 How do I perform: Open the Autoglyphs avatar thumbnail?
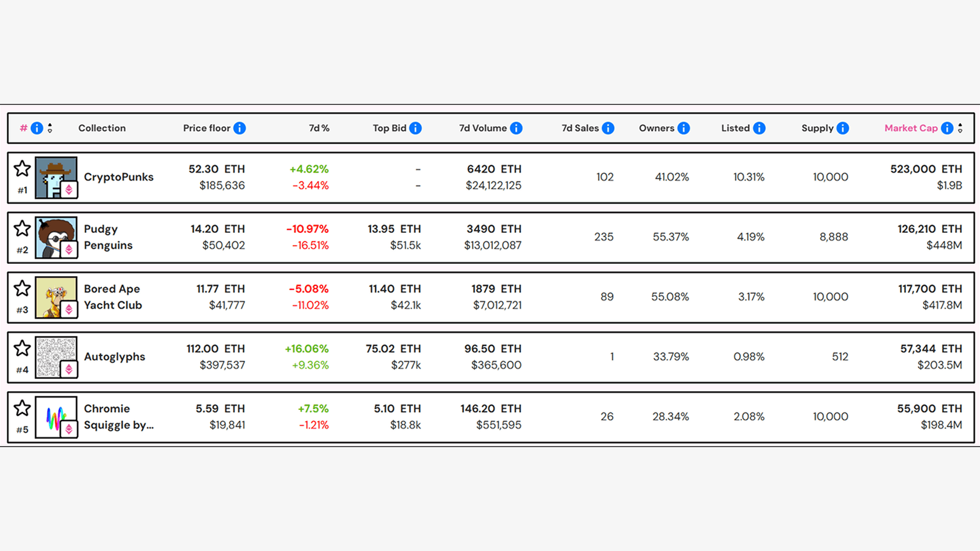(56, 357)
